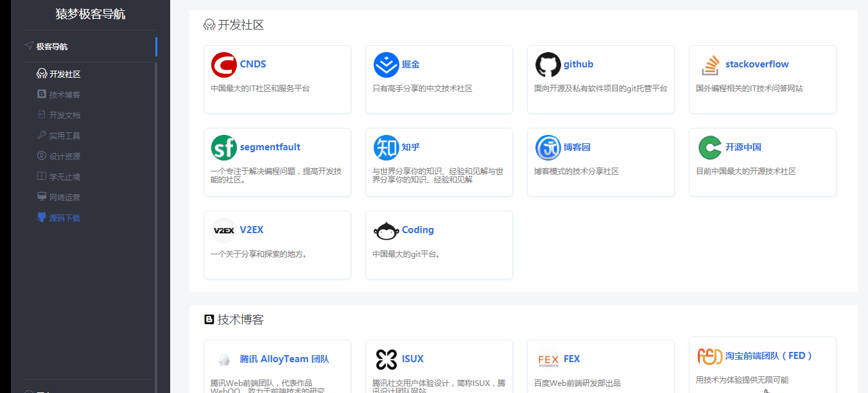Click the 网络运营 monitor sidebar icon
Image resolution: width=868 pixels, height=393 pixels.
click(x=42, y=197)
